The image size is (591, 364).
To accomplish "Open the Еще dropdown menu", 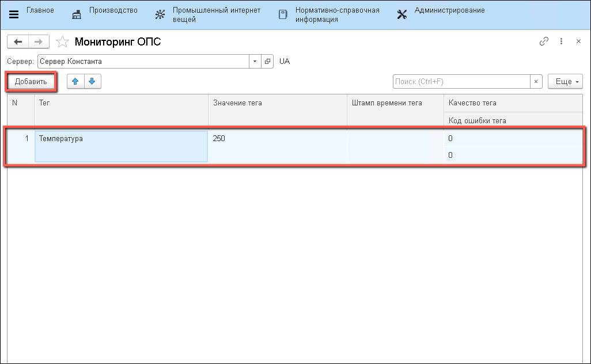I will coord(565,82).
